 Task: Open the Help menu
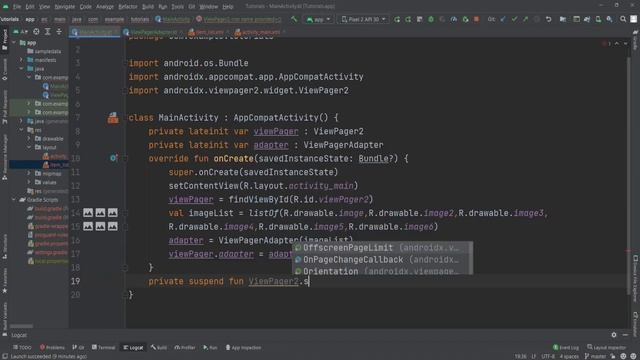228,7
